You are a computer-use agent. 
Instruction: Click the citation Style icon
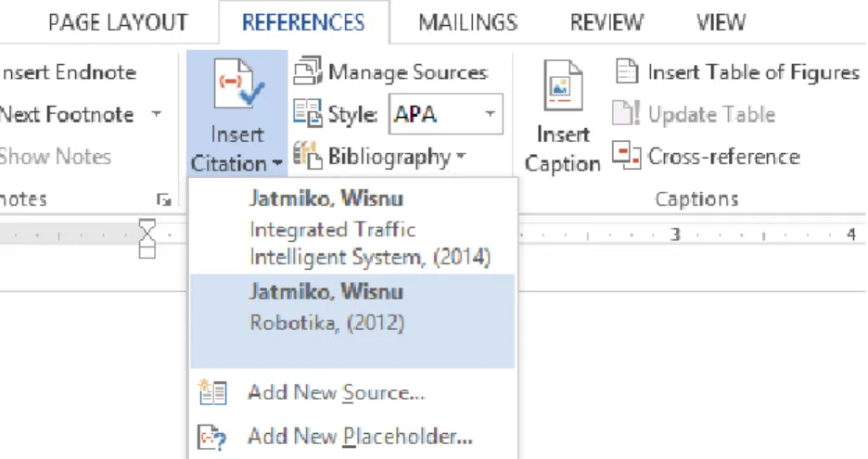(x=308, y=113)
